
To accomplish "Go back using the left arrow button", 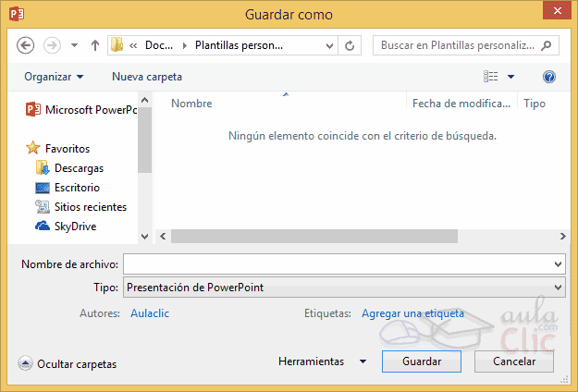I will click(26, 45).
